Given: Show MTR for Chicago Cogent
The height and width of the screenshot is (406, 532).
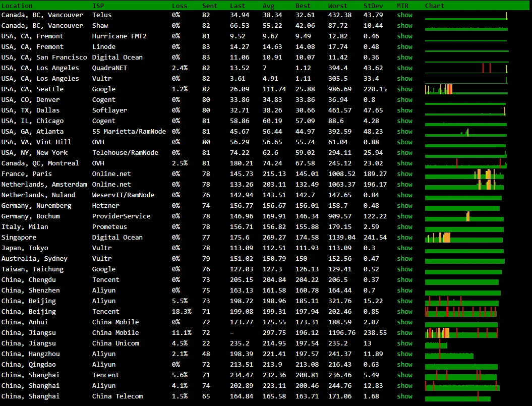Looking at the screenshot, I should 405,121.
